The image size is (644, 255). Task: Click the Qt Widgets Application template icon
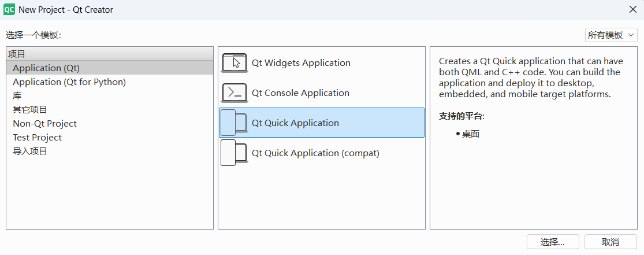tap(234, 63)
